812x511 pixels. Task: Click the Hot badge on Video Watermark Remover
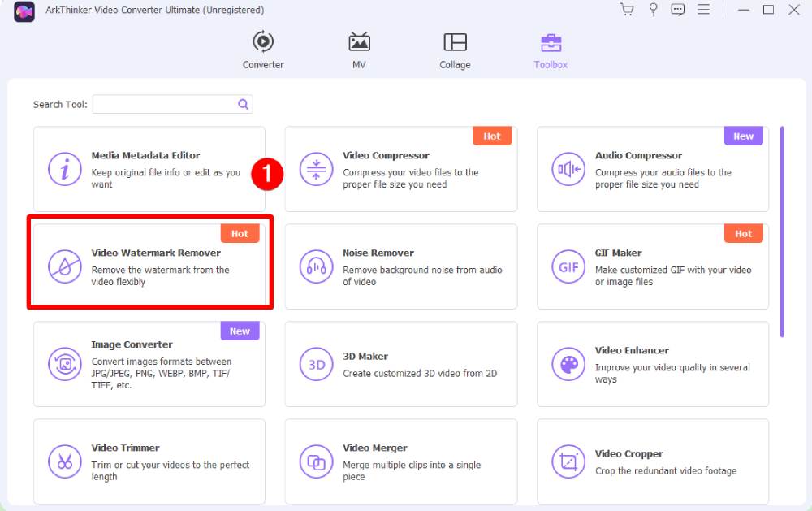240,233
